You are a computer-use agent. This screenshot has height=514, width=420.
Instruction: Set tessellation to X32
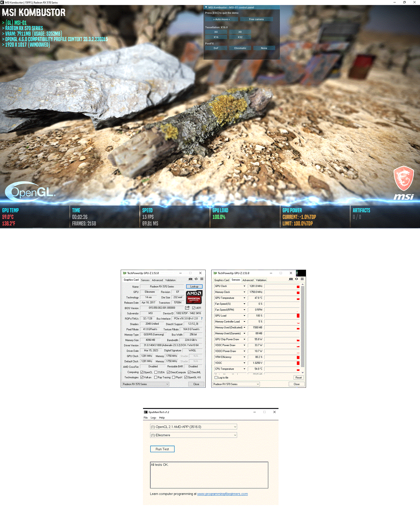240,37
